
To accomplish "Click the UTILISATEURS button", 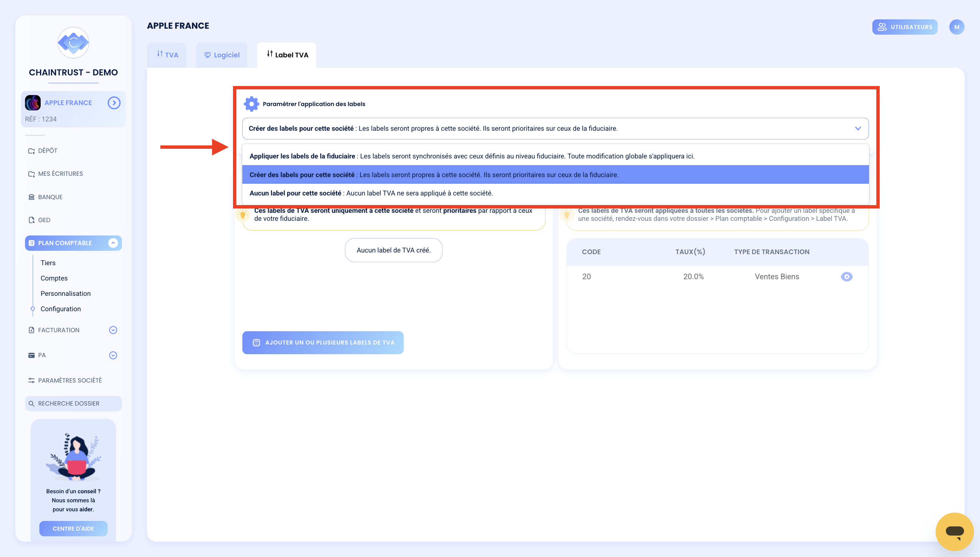I will pyautogui.click(x=905, y=27).
